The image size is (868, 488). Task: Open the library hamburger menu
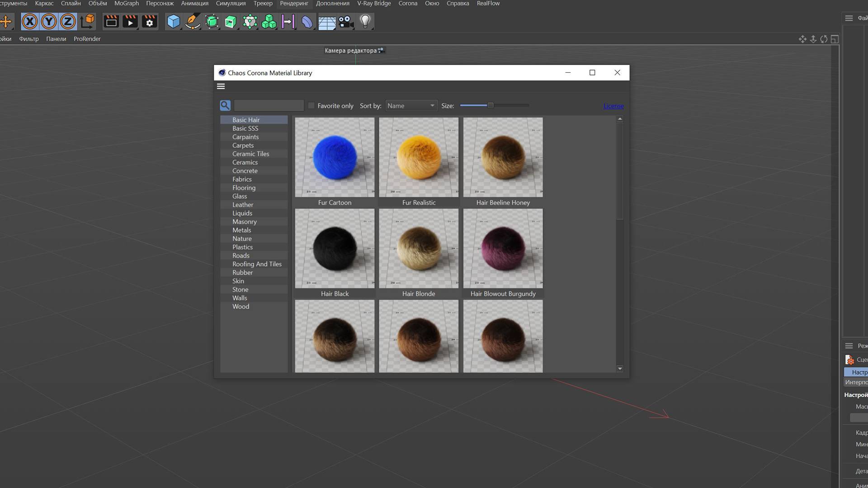(x=221, y=86)
